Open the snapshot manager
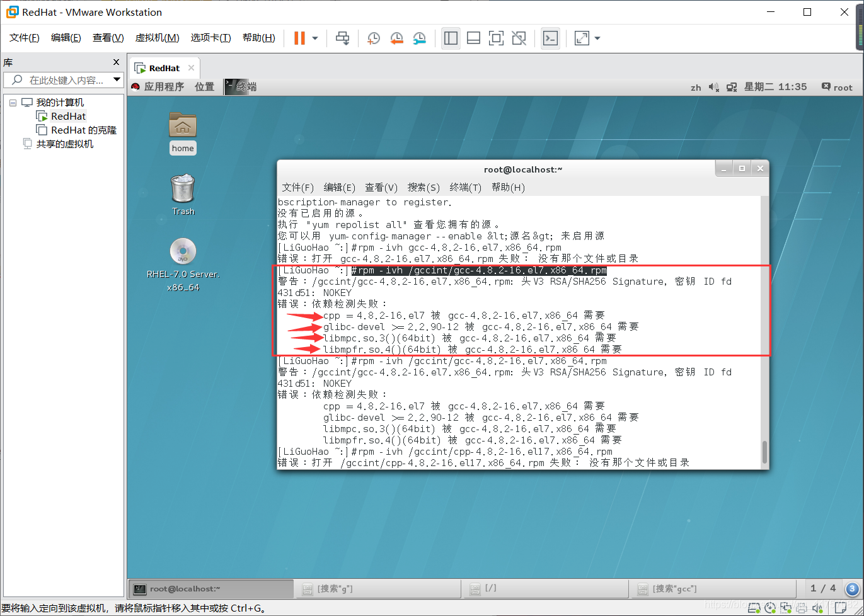The image size is (864, 616). (x=419, y=38)
